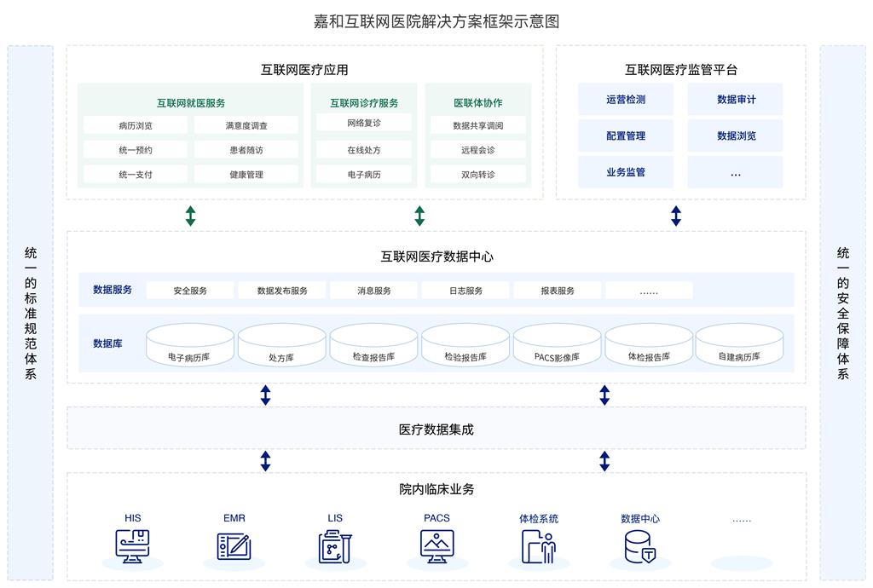This screenshot has height=588, width=873.
Task: Click the 报表服务 box
Action: click(x=557, y=291)
